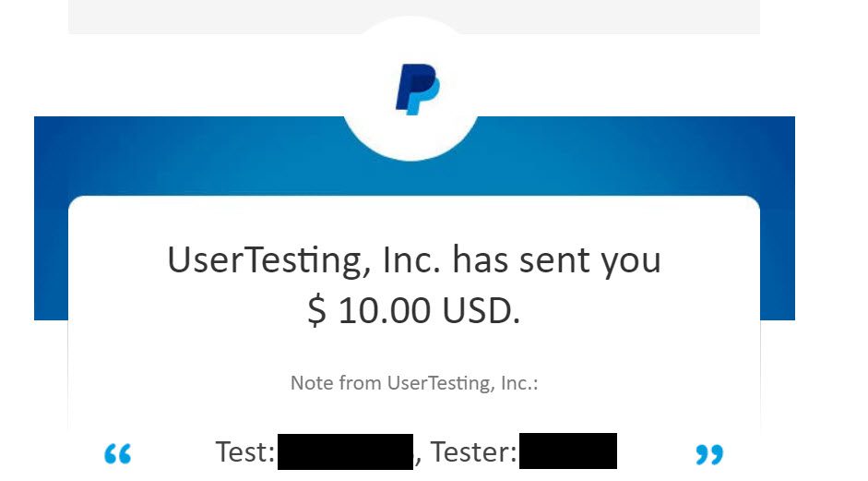Click the black redaction box after Tester:
The image size is (868, 481).
[568, 451]
